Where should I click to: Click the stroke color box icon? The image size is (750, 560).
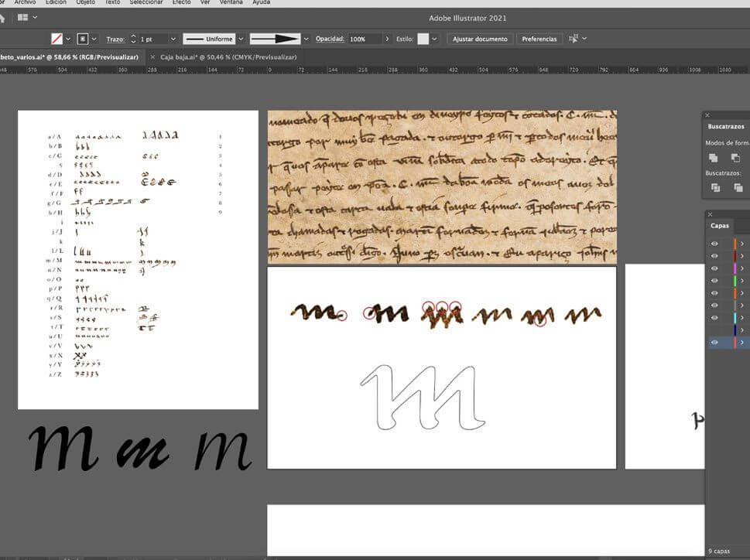[81, 39]
